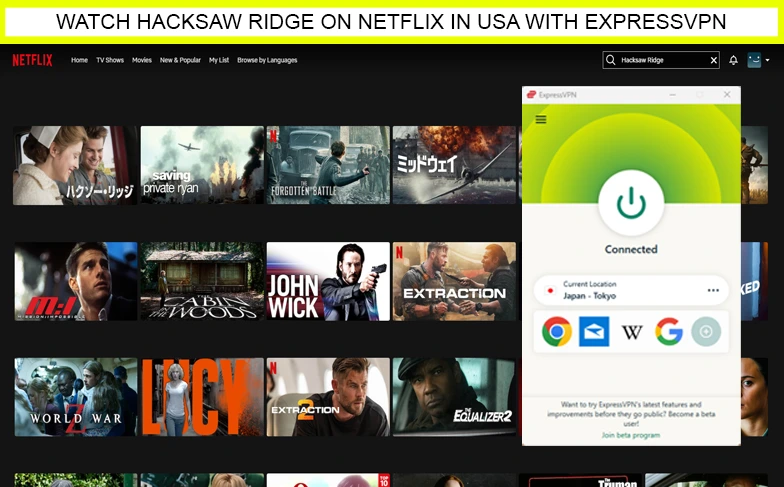
Task: Open the Hacksaw Ridge Japanese-title thumbnail
Action: (x=75, y=166)
